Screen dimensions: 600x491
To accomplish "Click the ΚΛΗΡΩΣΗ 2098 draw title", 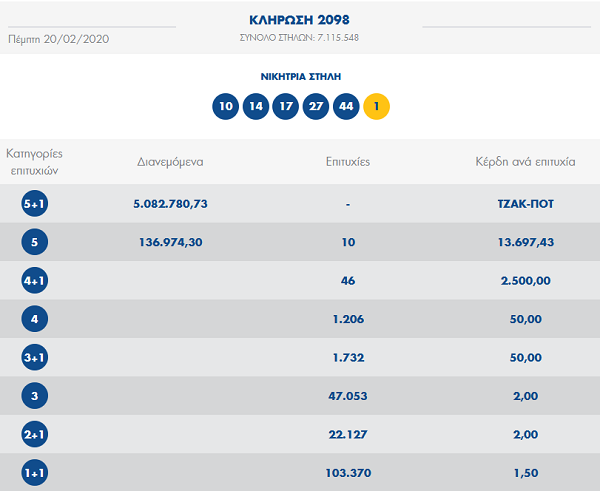I will point(299,20).
